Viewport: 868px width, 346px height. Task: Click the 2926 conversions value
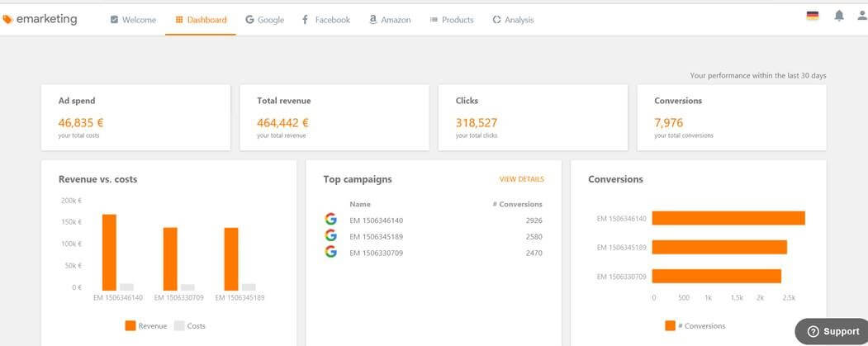click(534, 220)
